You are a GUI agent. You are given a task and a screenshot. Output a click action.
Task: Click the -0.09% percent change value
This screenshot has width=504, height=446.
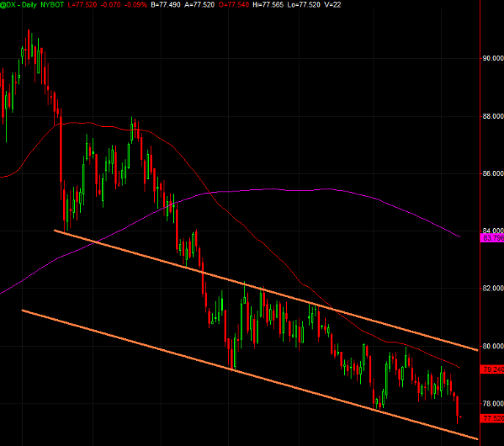(135, 4)
